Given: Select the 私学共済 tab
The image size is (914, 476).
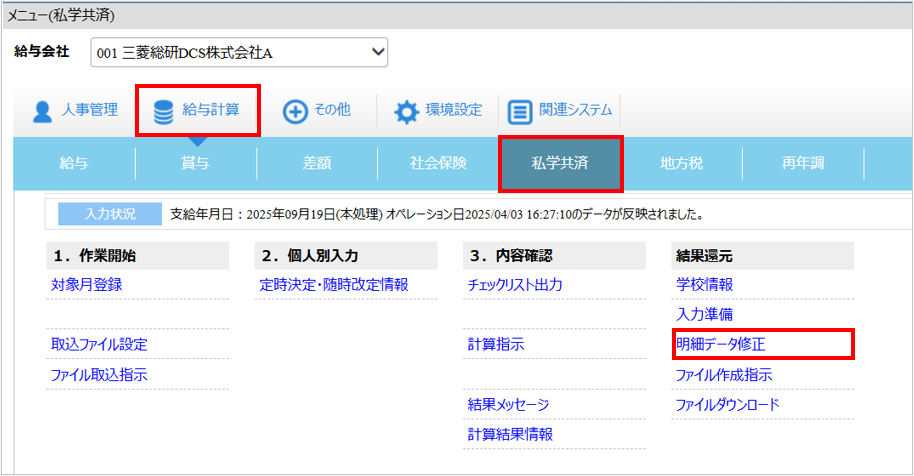Looking at the screenshot, I should click(560, 163).
